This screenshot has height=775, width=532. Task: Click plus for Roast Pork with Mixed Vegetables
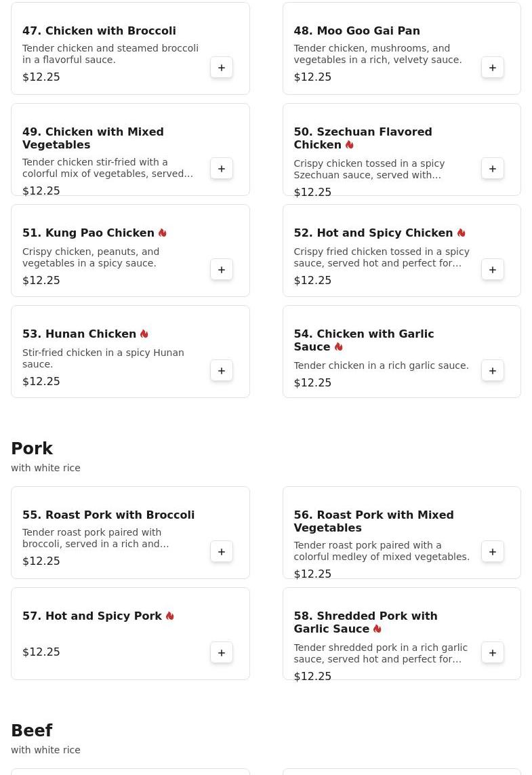point(493,552)
